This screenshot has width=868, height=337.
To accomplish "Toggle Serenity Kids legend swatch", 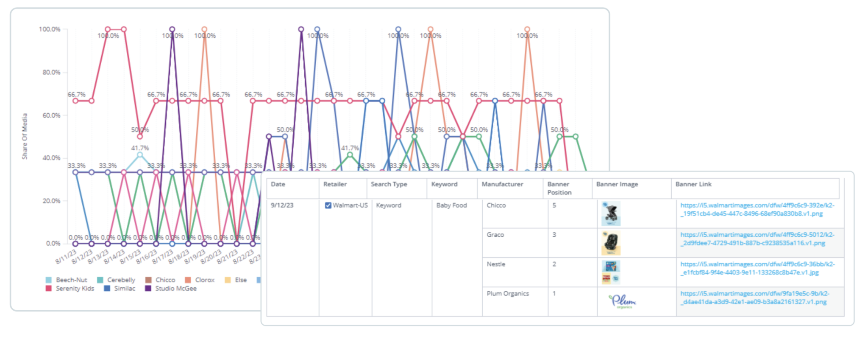I will [x=49, y=289].
